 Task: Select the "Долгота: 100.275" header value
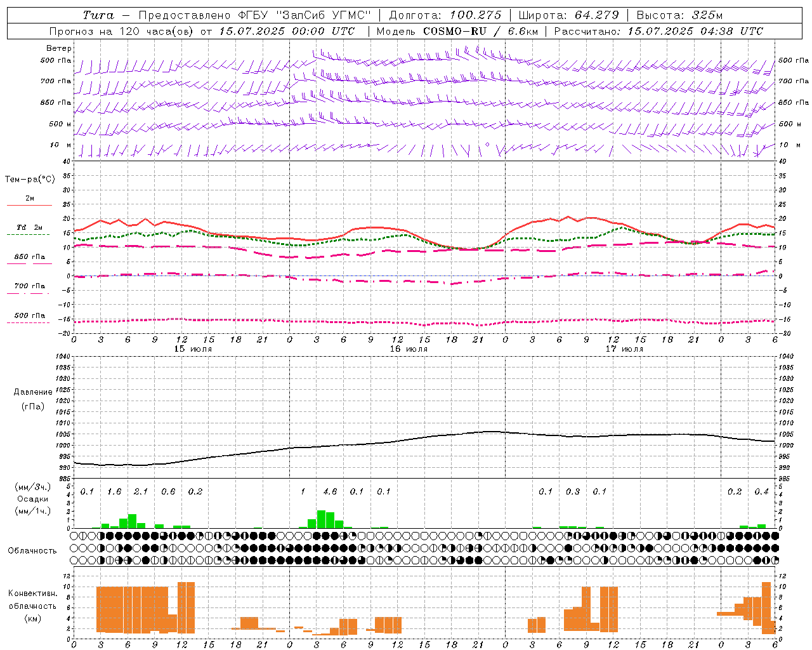coord(445,15)
